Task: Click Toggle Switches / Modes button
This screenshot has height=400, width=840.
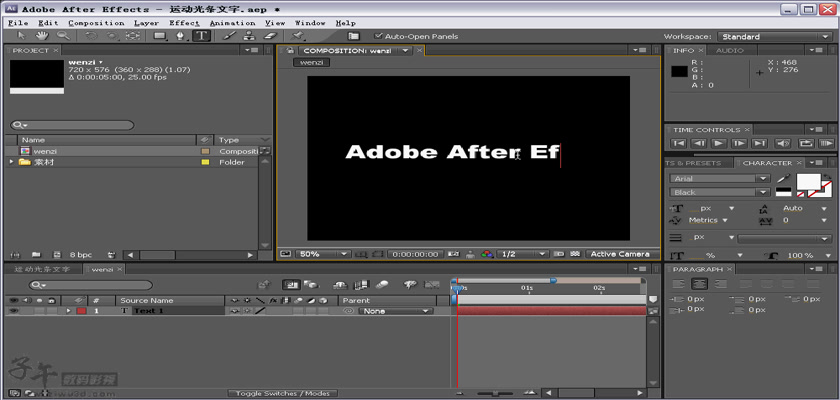Action: 283,394
